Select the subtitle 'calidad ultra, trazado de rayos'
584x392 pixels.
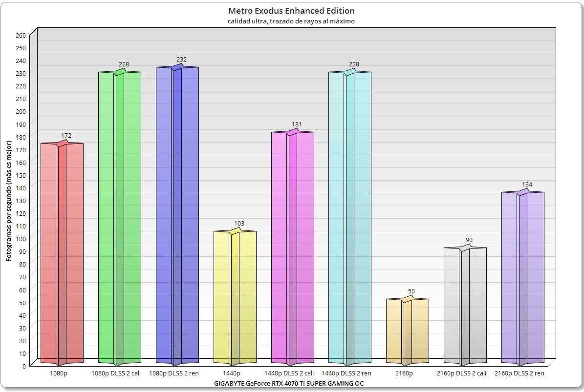click(x=292, y=21)
